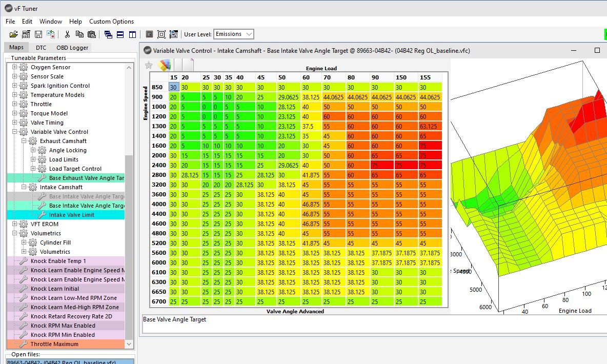This screenshot has height=364, width=607.
Task: Cut selection with the scissors icon
Action: (x=67, y=34)
